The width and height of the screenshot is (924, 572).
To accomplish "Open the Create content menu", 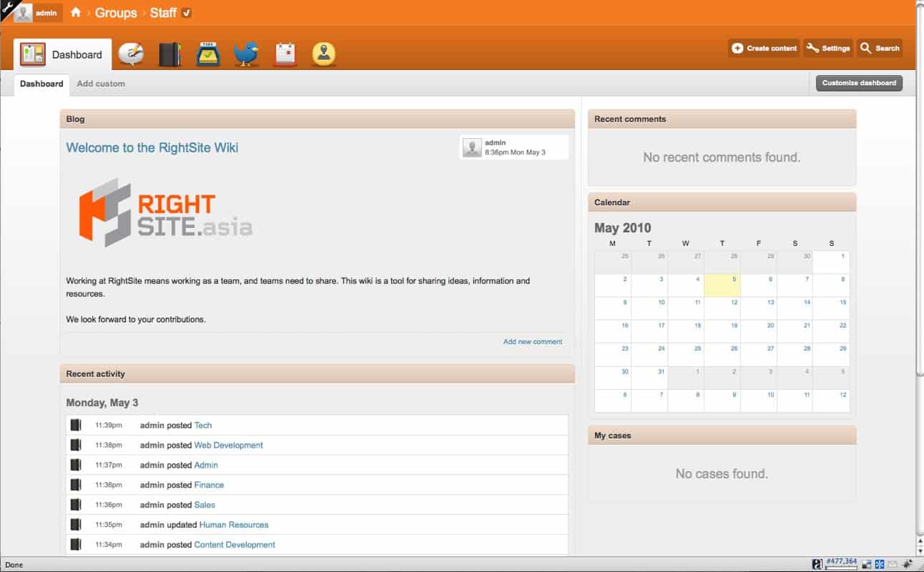I will pos(765,48).
